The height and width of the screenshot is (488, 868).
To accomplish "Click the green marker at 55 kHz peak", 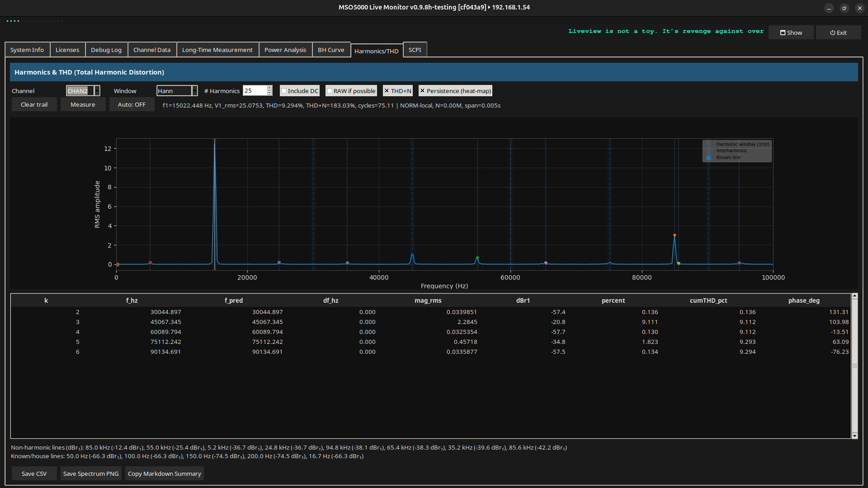I will 477,258.
